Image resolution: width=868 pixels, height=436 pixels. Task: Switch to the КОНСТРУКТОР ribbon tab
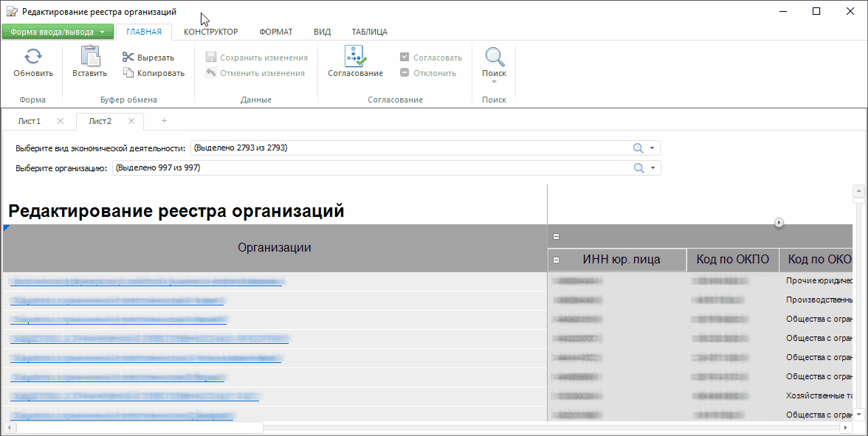click(210, 32)
